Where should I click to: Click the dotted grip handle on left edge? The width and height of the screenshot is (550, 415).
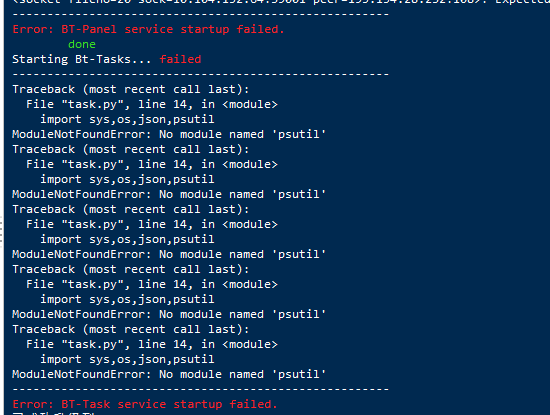1,230
